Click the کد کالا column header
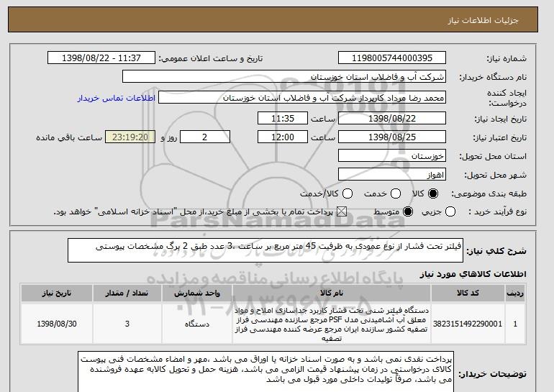This screenshot has height=392, width=554. [468, 293]
